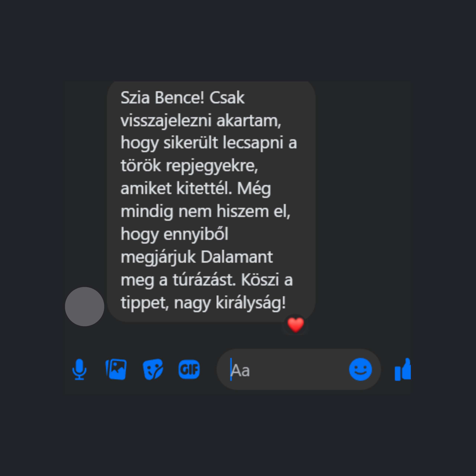Click the 'török repjegyekre,' text line
Viewport: 476px width, 476px height.
coord(189,166)
